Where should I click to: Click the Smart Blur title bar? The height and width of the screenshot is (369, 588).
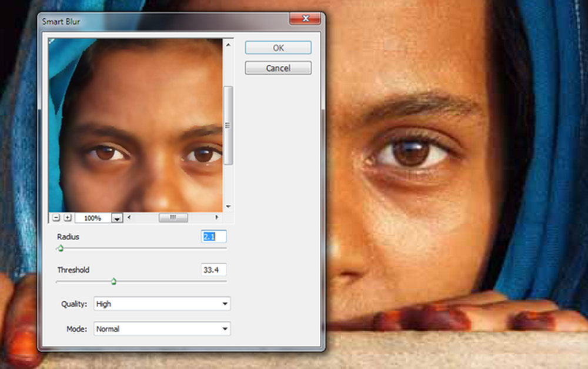click(x=165, y=21)
